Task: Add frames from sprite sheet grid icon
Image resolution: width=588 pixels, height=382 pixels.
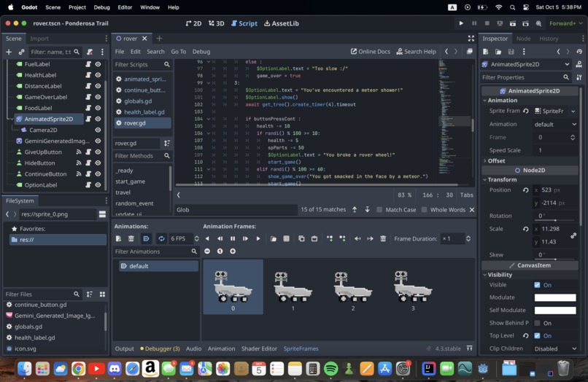Action: point(286,238)
